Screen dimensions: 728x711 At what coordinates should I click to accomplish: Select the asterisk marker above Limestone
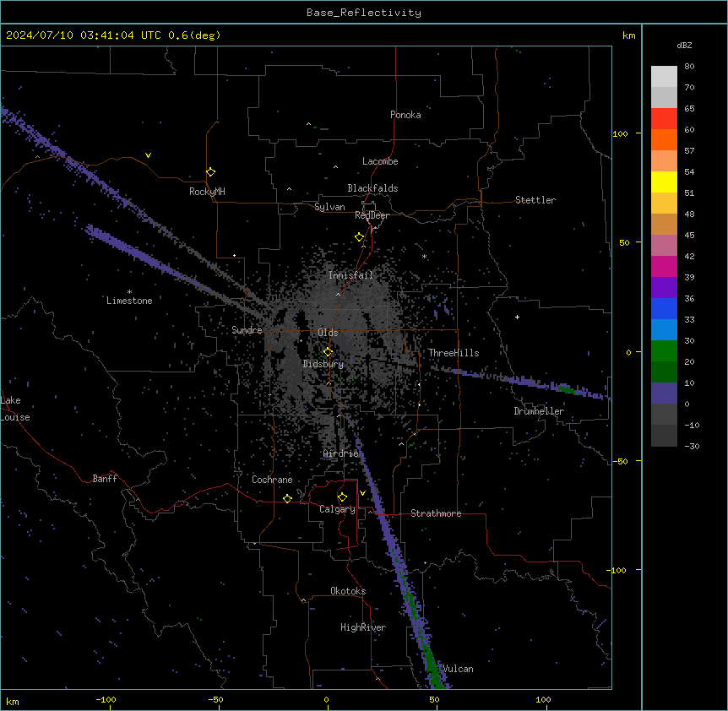[129, 292]
